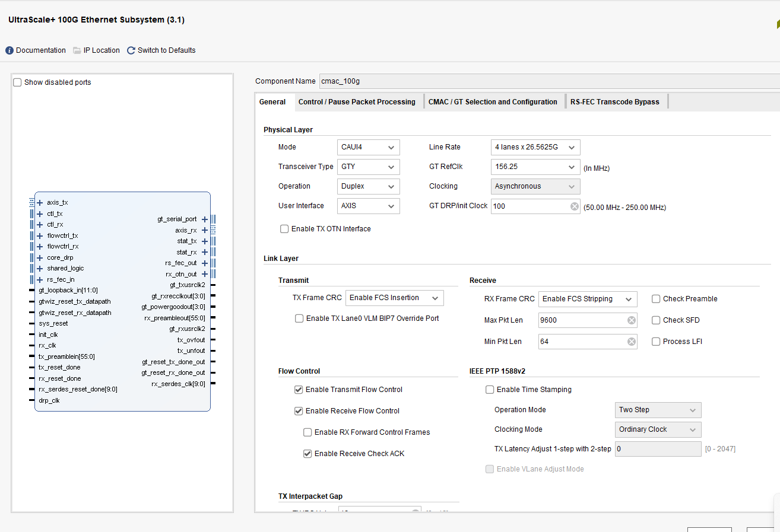Expand the shared_logic port plus icon
This screenshot has height=532, width=780.
tap(40, 269)
